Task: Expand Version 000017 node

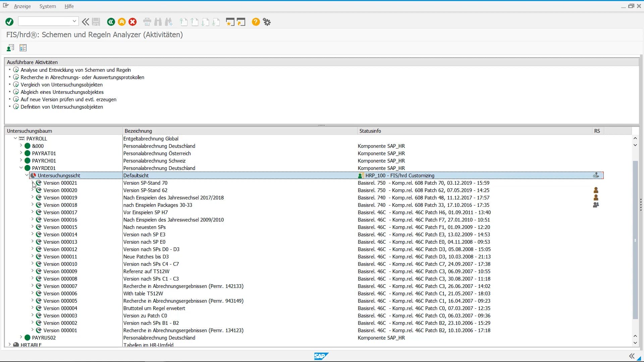Action: (33, 212)
